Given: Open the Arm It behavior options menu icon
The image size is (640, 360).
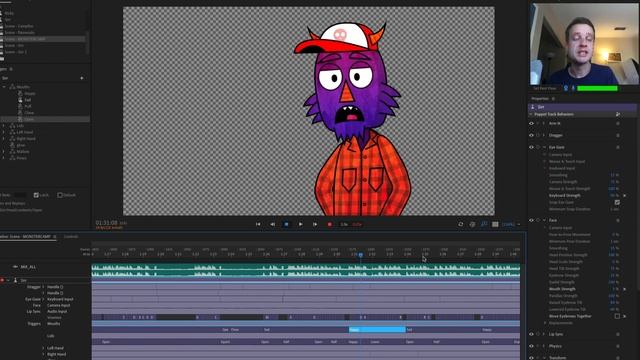Looking at the screenshot, I should tap(618, 123).
